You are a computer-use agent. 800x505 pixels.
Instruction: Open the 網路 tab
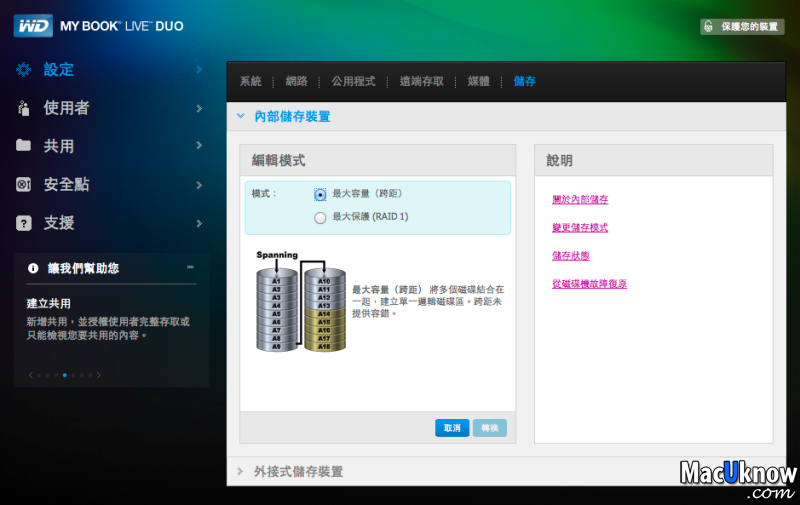(x=296, y=81)
